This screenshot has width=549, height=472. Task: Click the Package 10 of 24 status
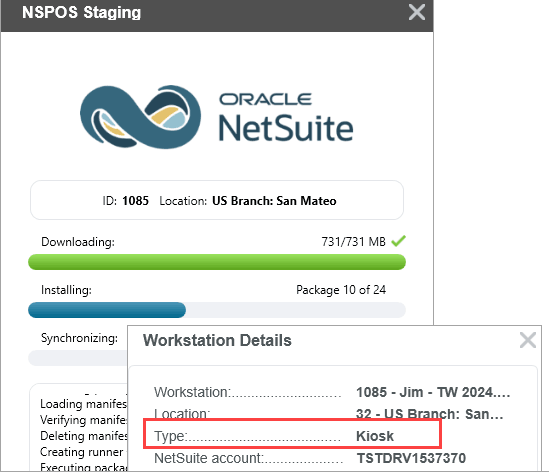point(341,290)
